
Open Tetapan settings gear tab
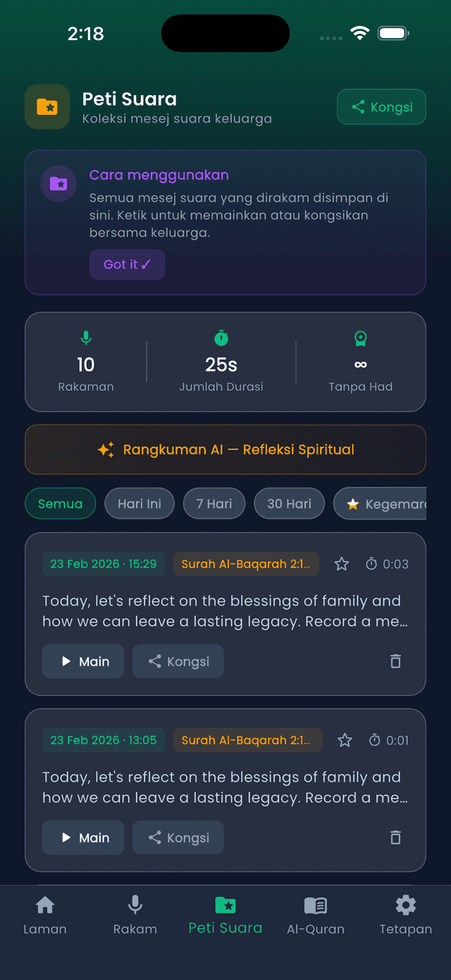point(405,914)
